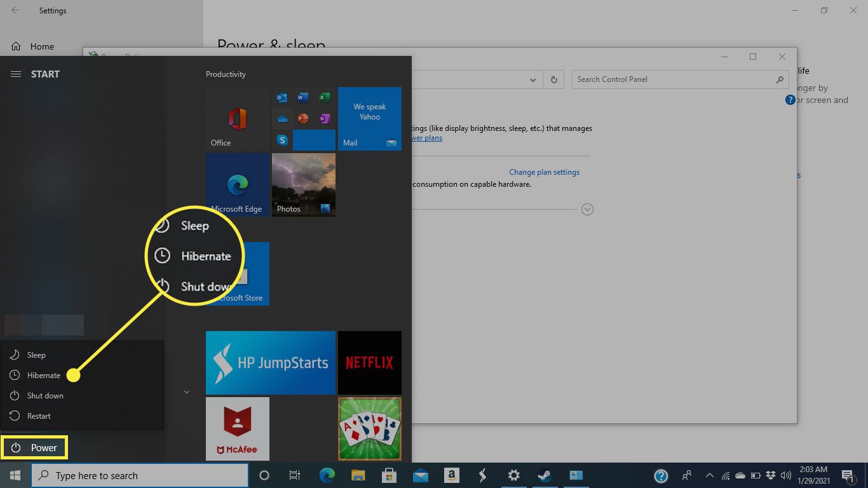Open File Explorer from the taskbar
This screenshot has height=488, width=868.
click(358, 475)
